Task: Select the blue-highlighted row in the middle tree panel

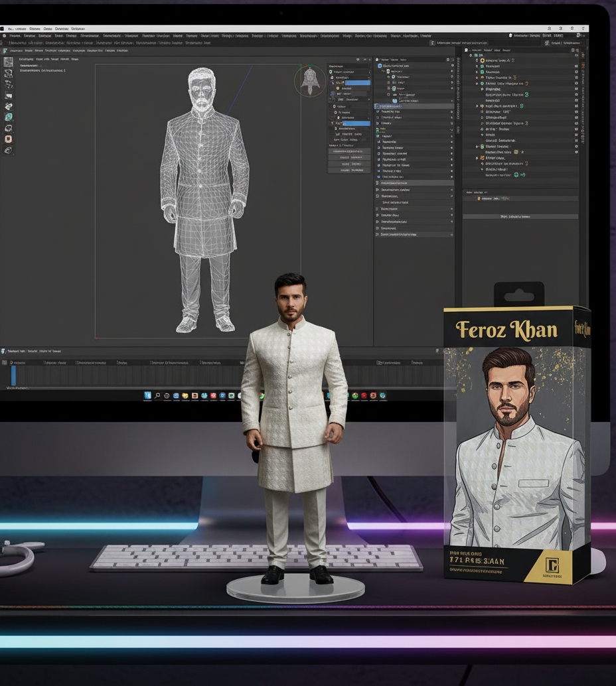Action: tap(414, 106)
